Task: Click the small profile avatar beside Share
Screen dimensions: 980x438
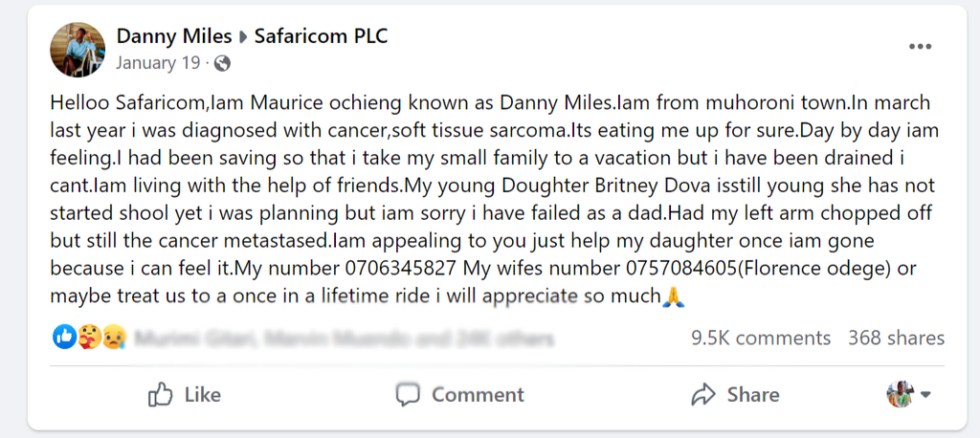Action: [900, 394]
